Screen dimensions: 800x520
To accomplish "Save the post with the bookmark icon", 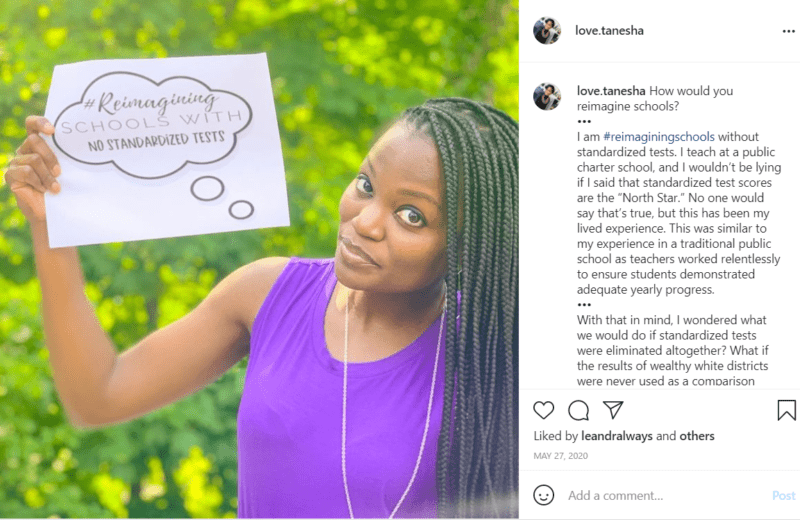I will (786, 410).
